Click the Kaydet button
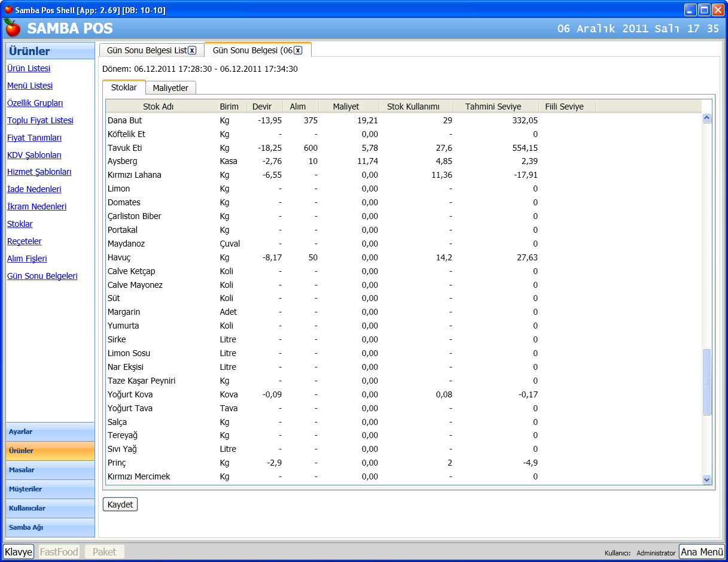 [x=120, y=505]
